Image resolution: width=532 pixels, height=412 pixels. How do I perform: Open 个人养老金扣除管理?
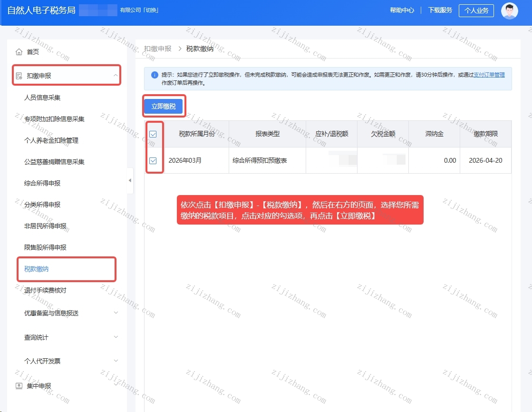coord(51,140)
